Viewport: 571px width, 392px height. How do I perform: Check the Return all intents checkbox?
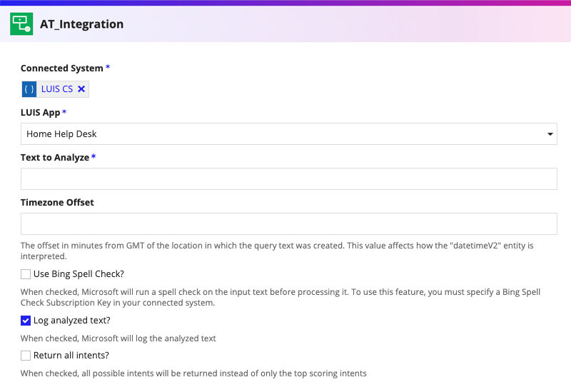tap(26, 356)
